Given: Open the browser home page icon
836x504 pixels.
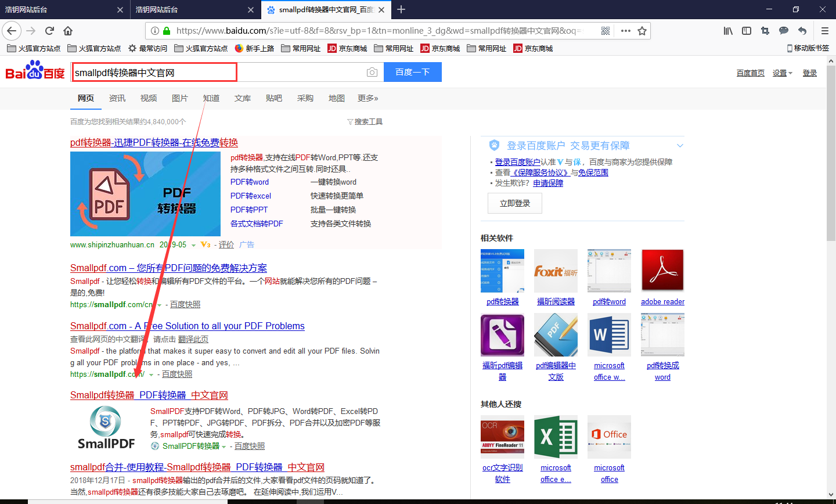Looking at the screenshot, I should click(x=68, y=31).
